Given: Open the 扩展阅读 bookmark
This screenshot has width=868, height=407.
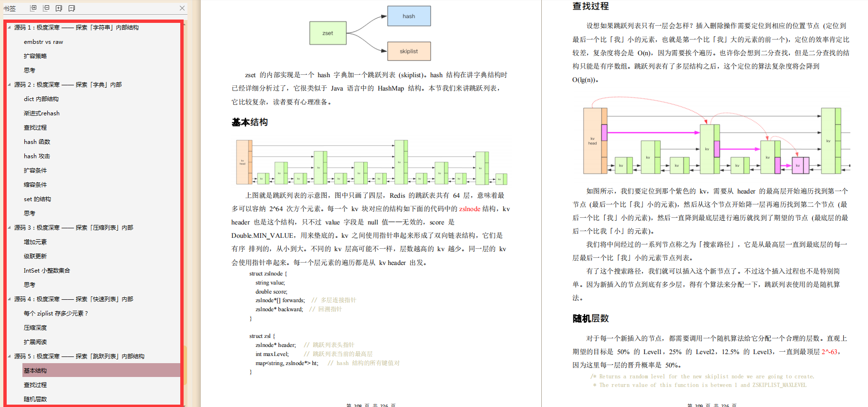Looking at the screenshot, I should coord(35,342).
